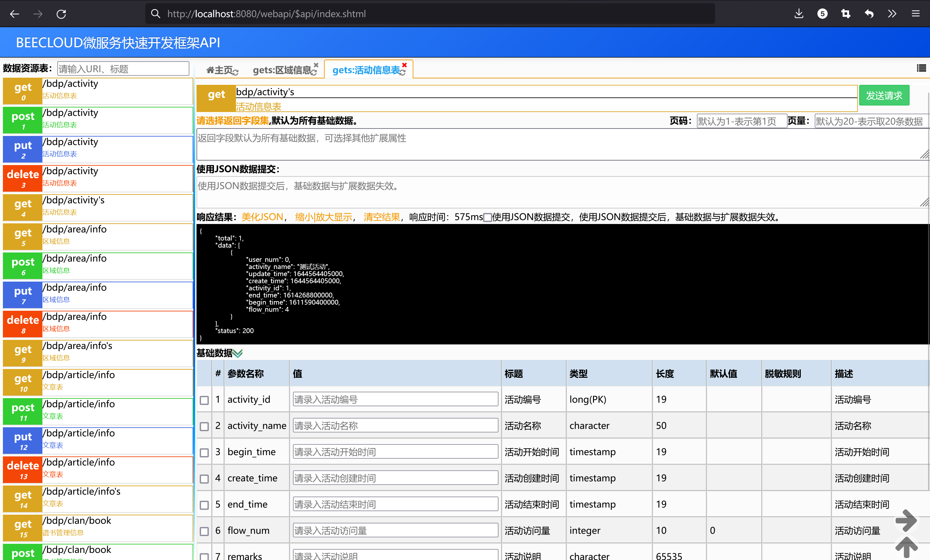930x560 pixels.
Task: Check the flow_num row checkbox
Action: 204,531
